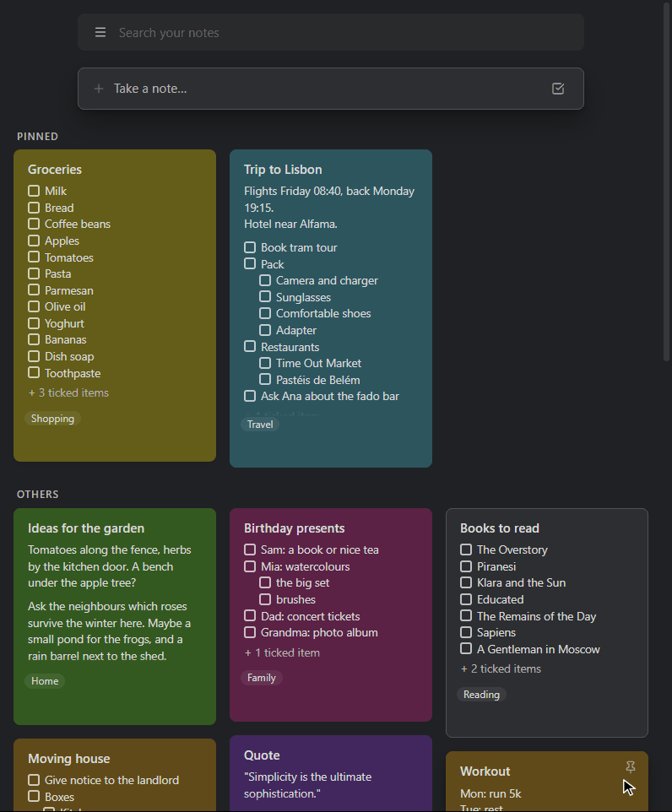Open the Family label
Screen dimensions: 672x812
point(261,677)
